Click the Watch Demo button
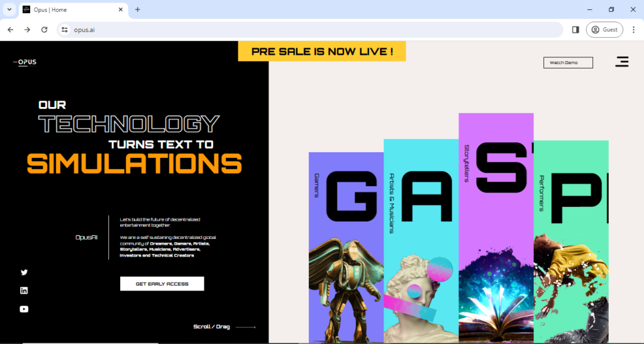 [x=568, y=62]
